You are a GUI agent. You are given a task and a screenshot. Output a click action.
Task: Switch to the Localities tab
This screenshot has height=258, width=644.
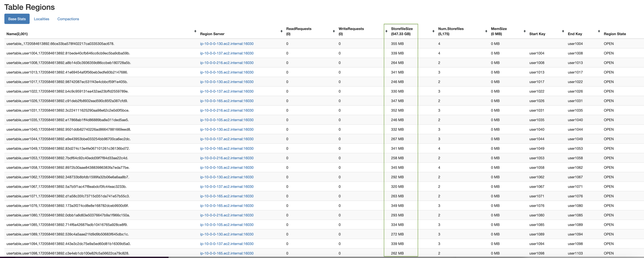point(41,19)
